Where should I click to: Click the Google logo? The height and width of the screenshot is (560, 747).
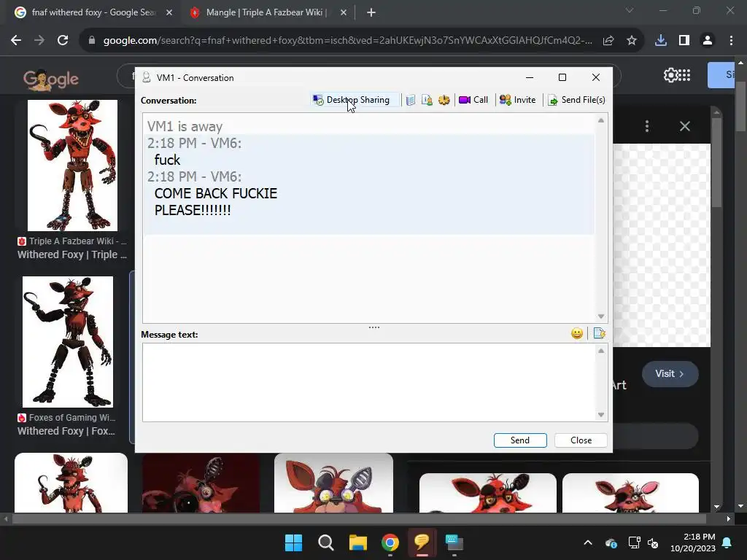pyautogui.click(x=51, y=79)
